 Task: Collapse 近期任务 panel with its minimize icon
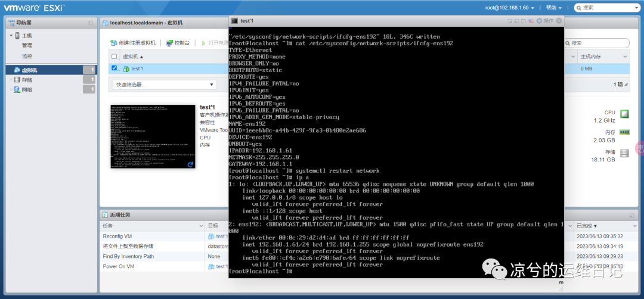pyautogui.click(x=631, y=216)
